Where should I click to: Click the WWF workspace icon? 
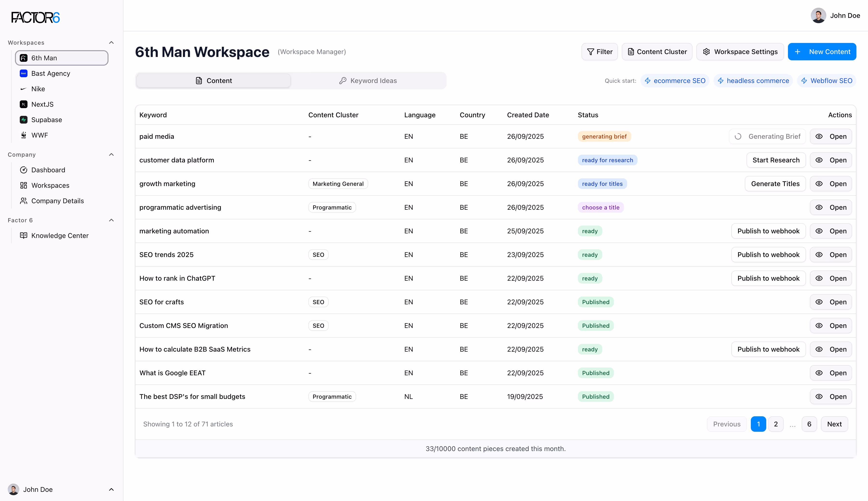pyautogui.click(x=23, y=135)
